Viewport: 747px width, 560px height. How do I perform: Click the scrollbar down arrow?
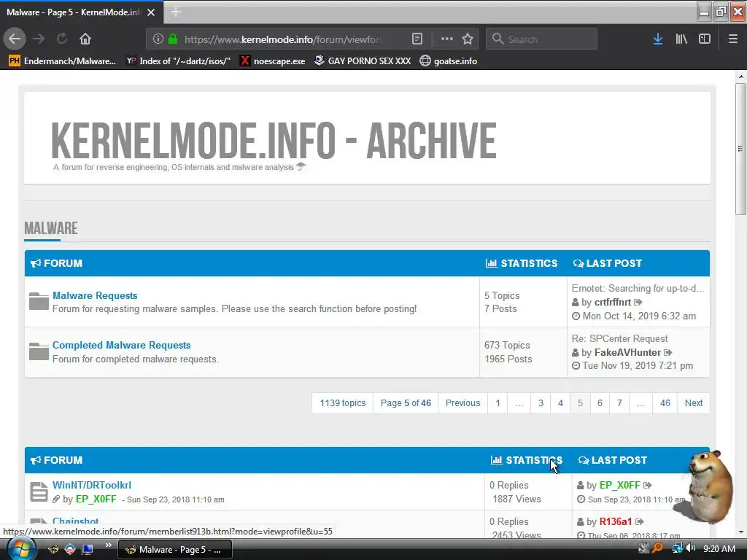pyautogui.click(x=740, y=532)
